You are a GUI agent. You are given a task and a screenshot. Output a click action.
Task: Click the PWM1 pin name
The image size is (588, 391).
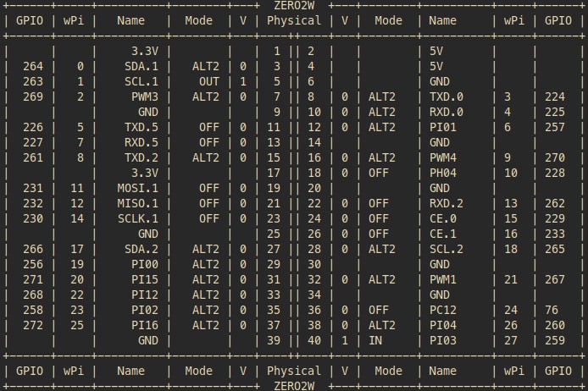[443, 279]
